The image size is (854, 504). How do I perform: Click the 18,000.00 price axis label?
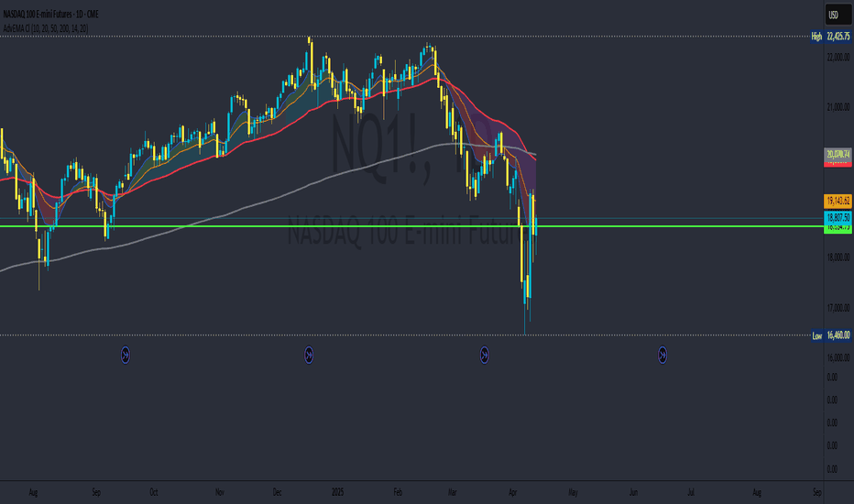click(x=838, y=257)
